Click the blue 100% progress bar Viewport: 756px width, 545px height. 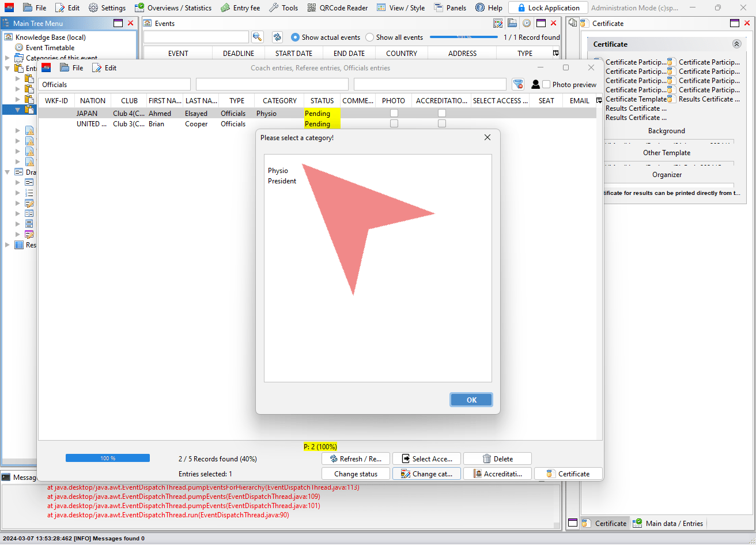coord(108,458)
